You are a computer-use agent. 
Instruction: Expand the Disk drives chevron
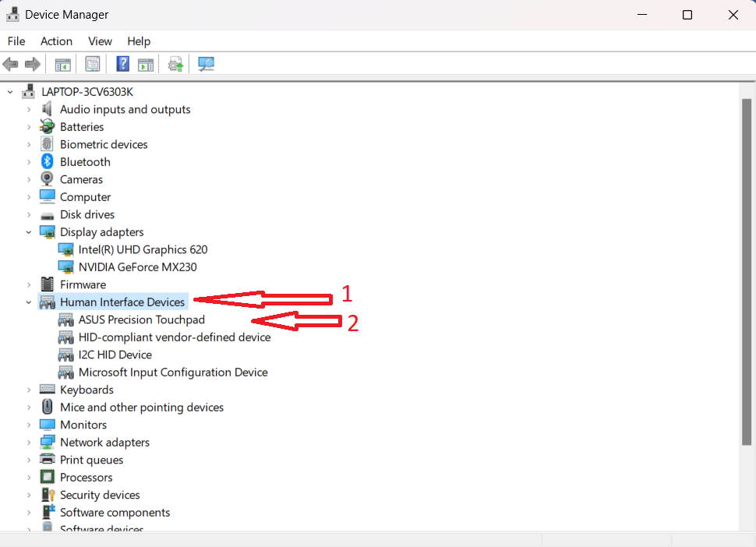pos(29,214)
